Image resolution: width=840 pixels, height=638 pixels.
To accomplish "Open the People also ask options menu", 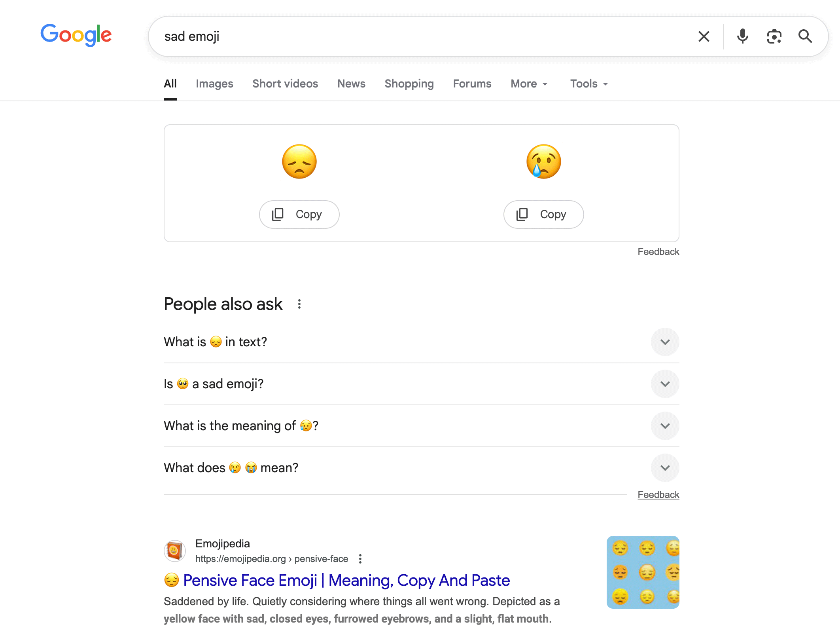I will (x=299, y=304).
